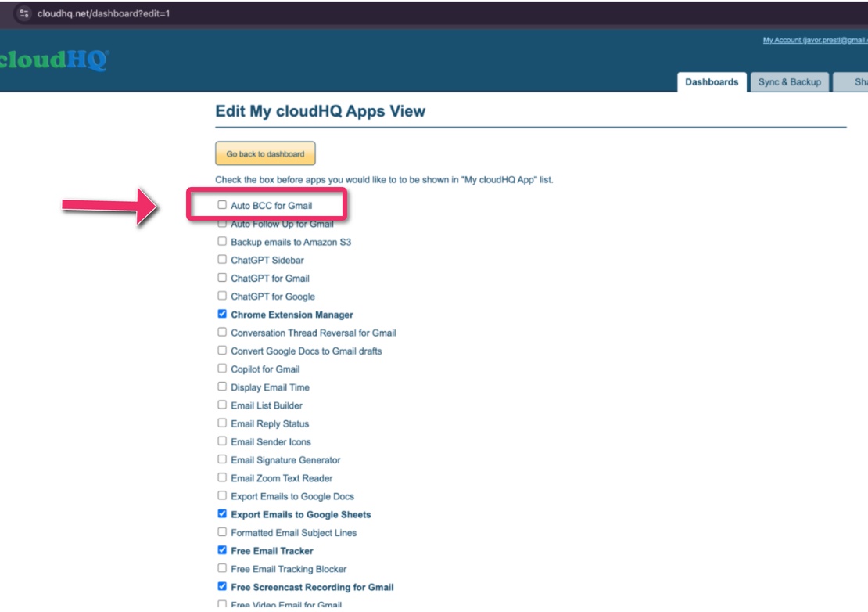Click the Free Email Tracker label
Screen dimensions: 868x612
tap(272, 551)
